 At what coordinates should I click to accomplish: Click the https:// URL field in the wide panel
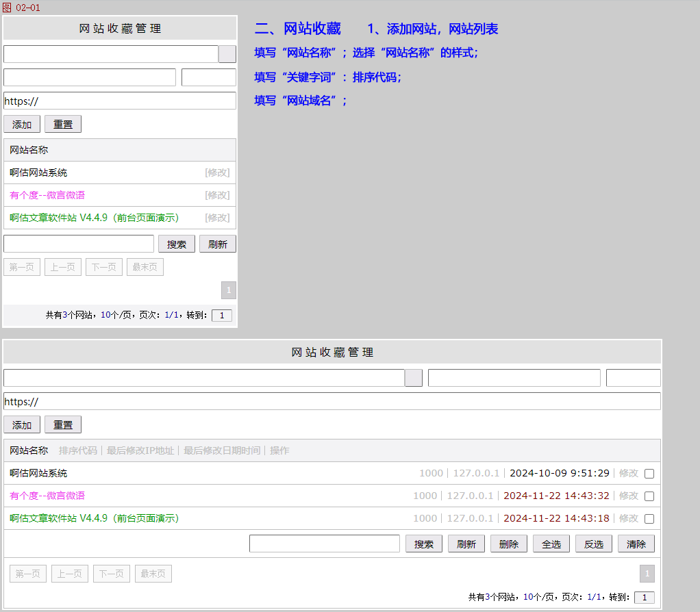(332, 401)
